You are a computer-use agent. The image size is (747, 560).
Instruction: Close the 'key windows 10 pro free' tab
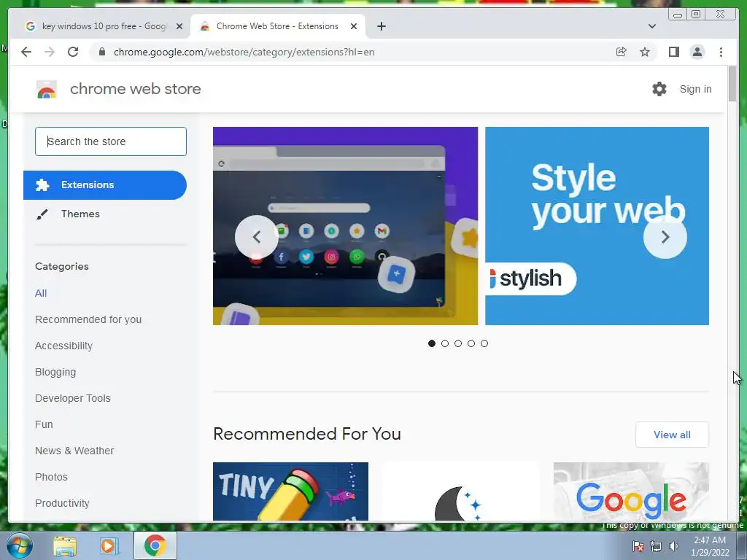point(179,26)
